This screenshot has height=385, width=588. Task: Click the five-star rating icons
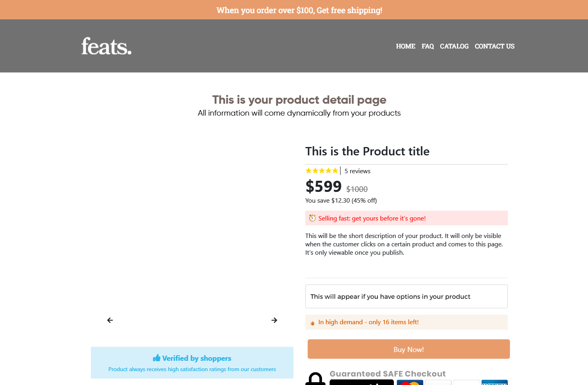click(322, 171)
